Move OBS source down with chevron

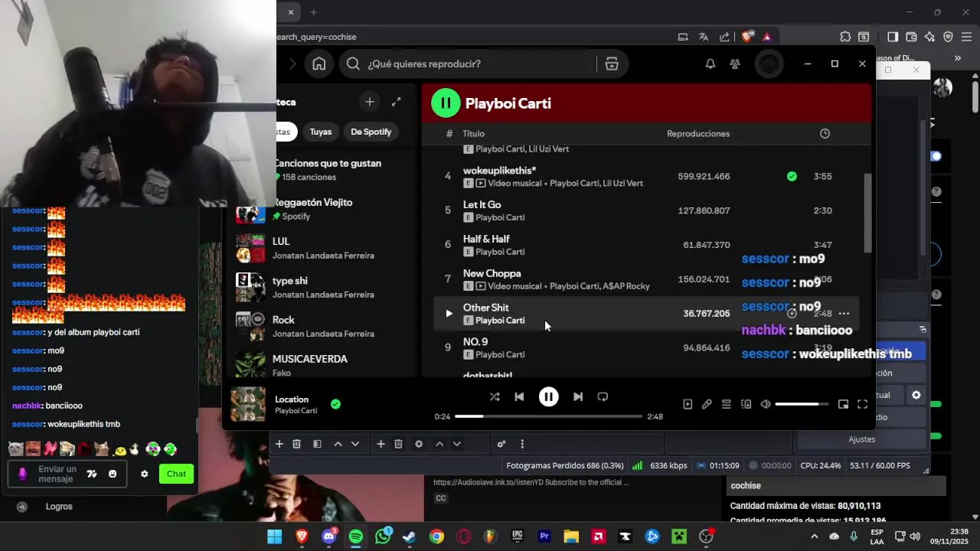[x=457, y=444]
